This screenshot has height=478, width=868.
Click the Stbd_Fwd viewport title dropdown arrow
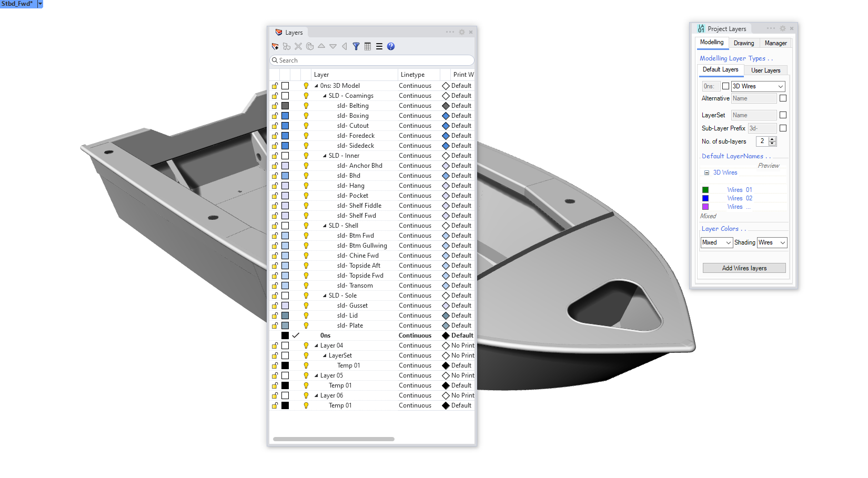[x=40, y=4]
